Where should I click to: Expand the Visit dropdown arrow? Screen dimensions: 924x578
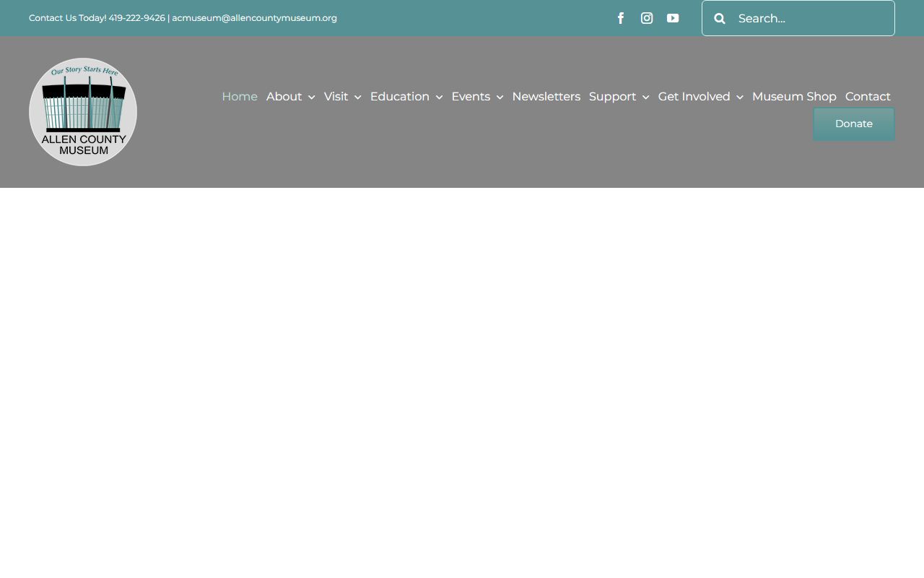point(357,98)
